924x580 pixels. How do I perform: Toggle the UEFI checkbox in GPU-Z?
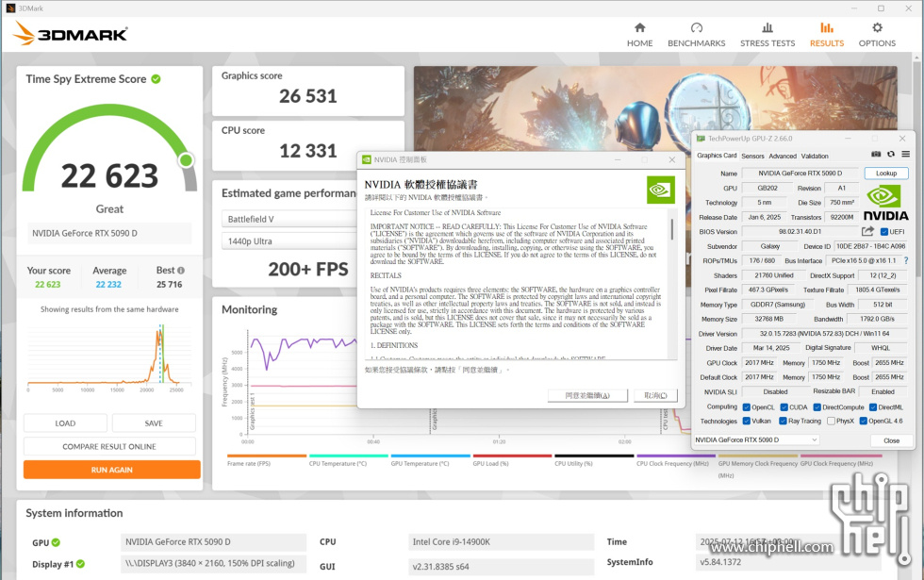pos(884,232)
